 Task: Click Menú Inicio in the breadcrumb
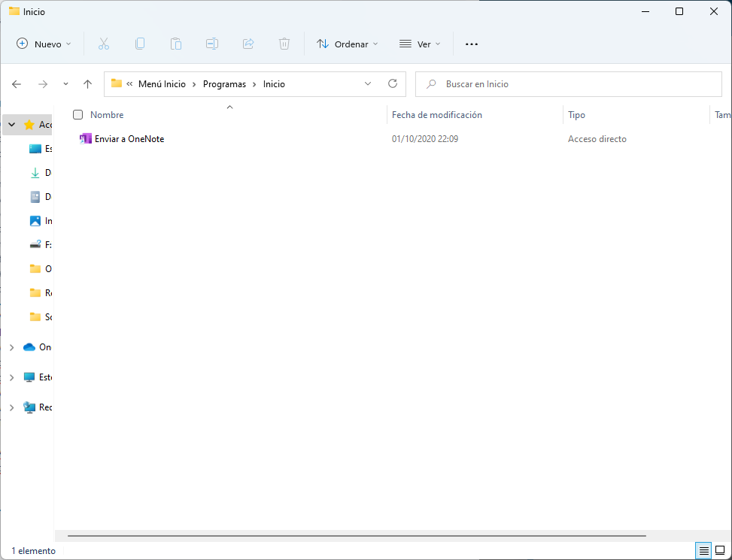(x=162, y=84)
